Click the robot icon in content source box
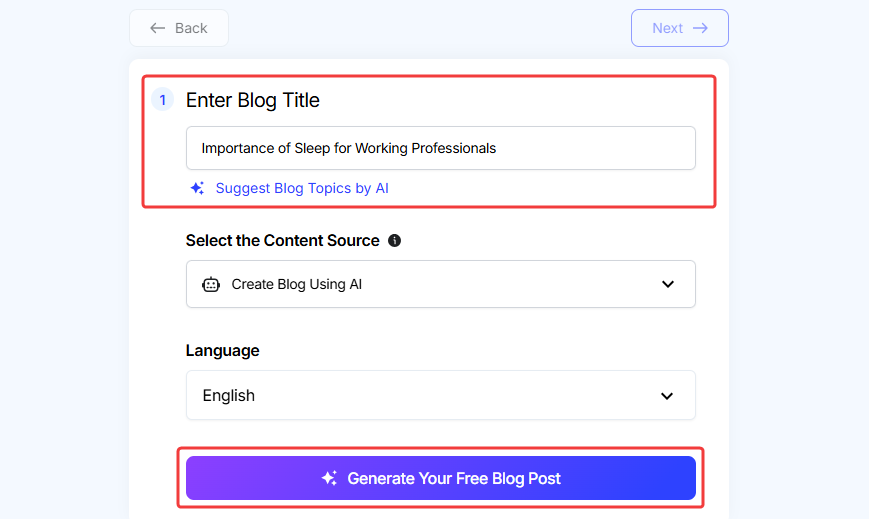Image resolution: width=869 pixels, height=519 pixels. click(210, 284)
